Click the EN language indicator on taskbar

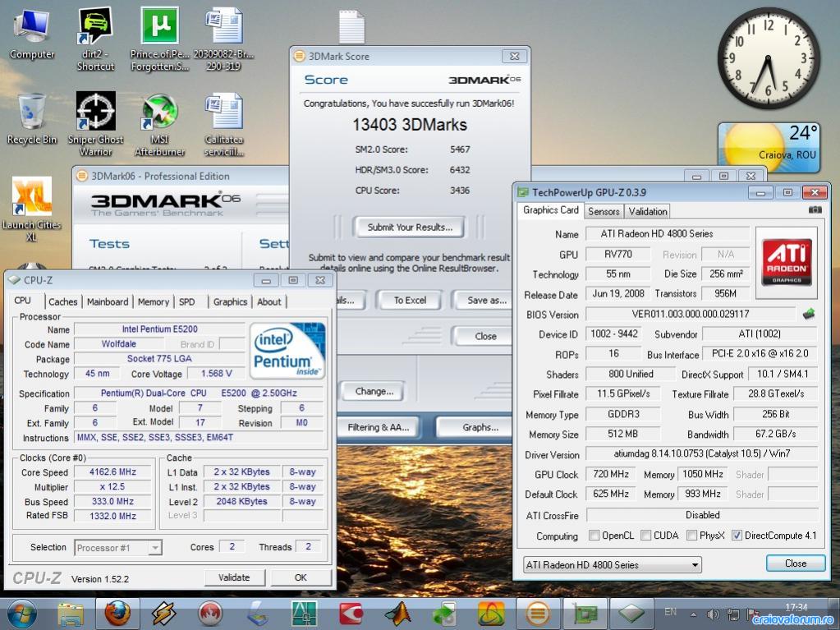point(670,612)
